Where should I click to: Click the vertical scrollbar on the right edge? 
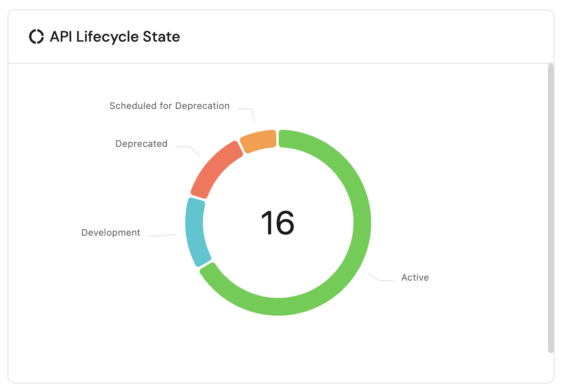tap(550, 208)
